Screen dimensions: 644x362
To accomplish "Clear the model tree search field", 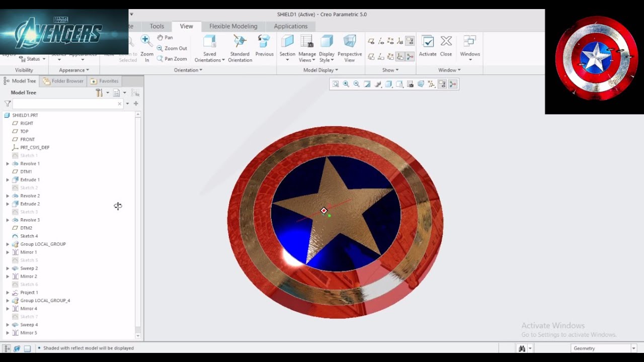I will click(119, 104).
